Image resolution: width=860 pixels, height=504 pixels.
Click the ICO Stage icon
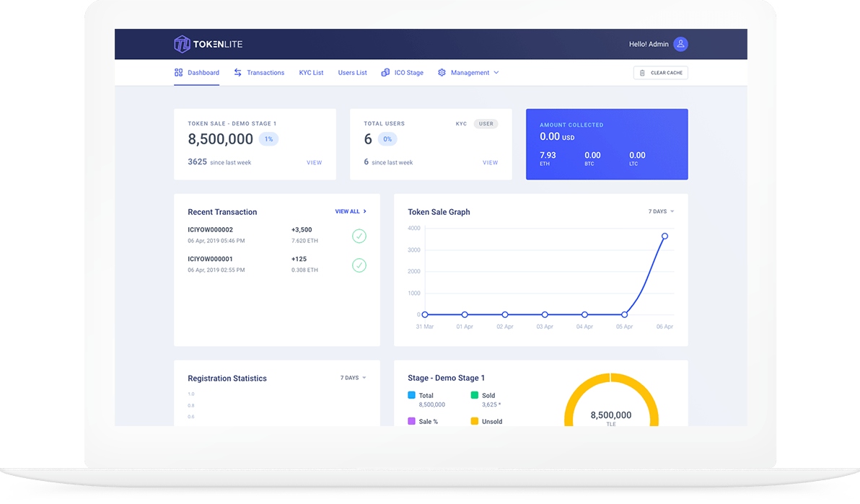(x=385, y=73)
